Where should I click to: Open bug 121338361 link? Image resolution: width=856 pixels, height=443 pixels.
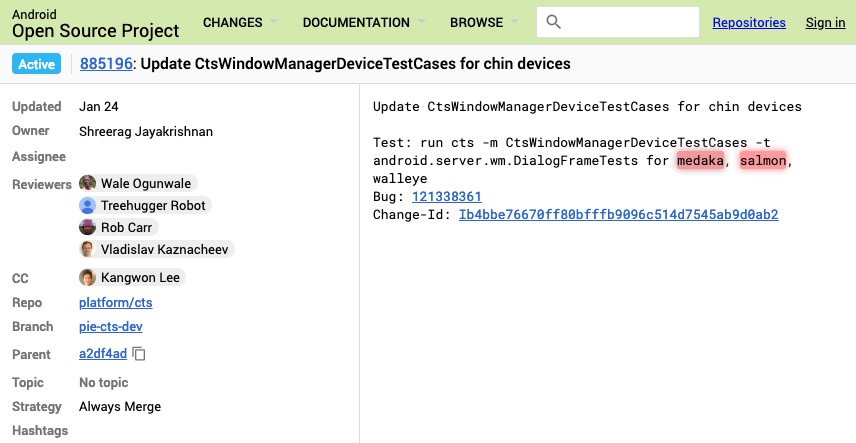point(446,197)
